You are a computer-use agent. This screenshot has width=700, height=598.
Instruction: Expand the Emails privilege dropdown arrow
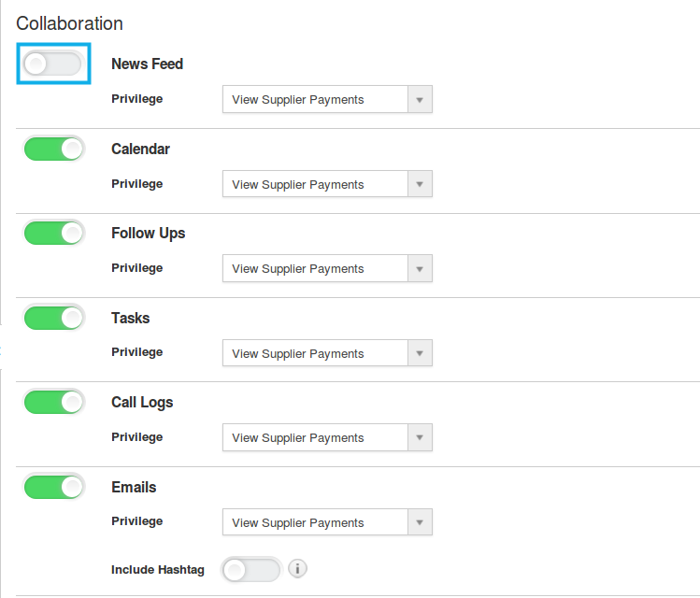click(420, 522)
